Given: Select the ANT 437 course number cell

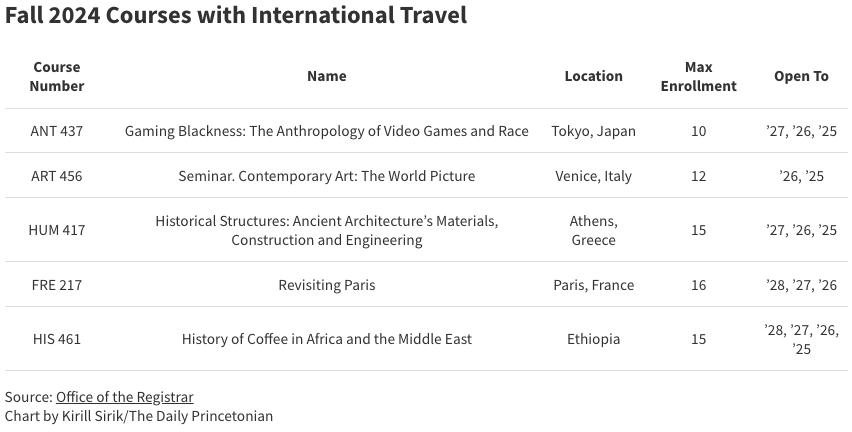Looking at the screenshot, I should tap(57, 131).
